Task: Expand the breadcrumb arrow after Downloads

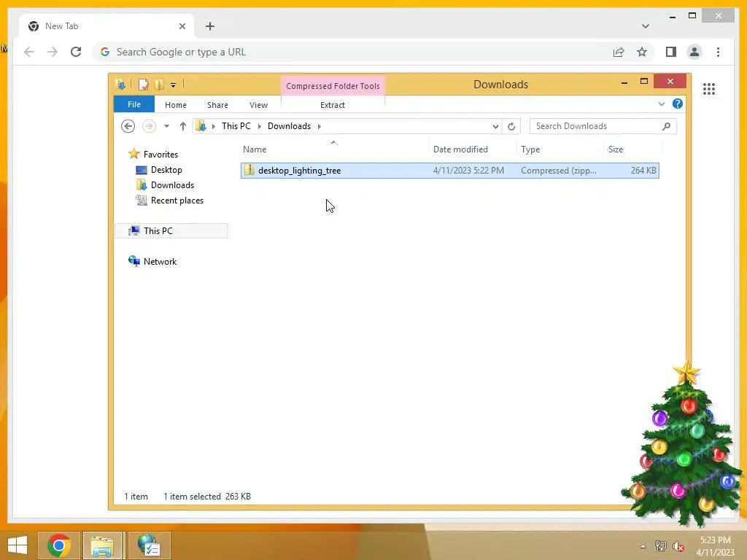Action: (x=320, y=126)
